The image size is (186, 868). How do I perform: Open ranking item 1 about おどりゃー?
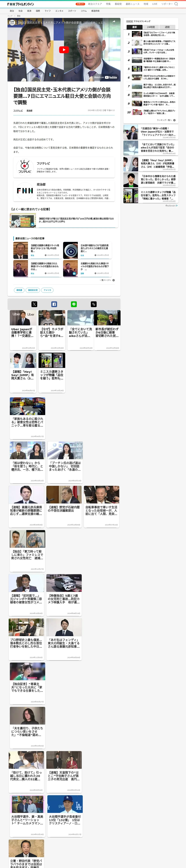[x=151, y=34]
